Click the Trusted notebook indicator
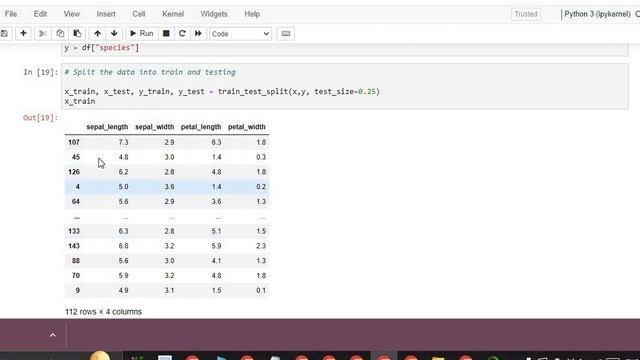This screenshot has width=640, height=360. pyautogui.click(x=526, y=14)
